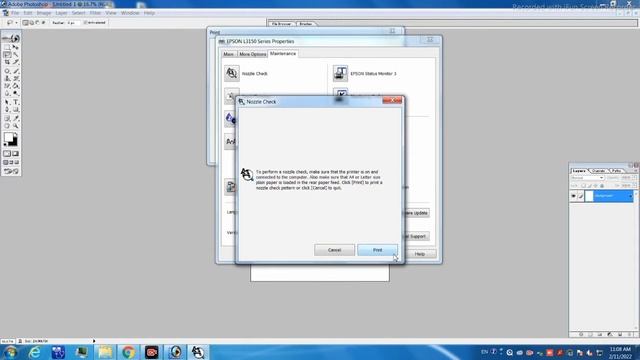Select the Slice tool

coord(16,62)
